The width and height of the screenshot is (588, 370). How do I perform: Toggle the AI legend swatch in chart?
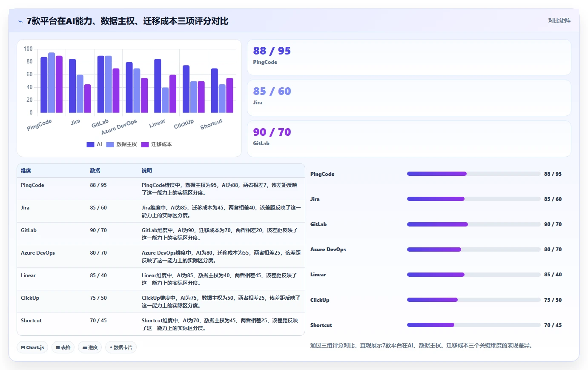tap(90, 144)
